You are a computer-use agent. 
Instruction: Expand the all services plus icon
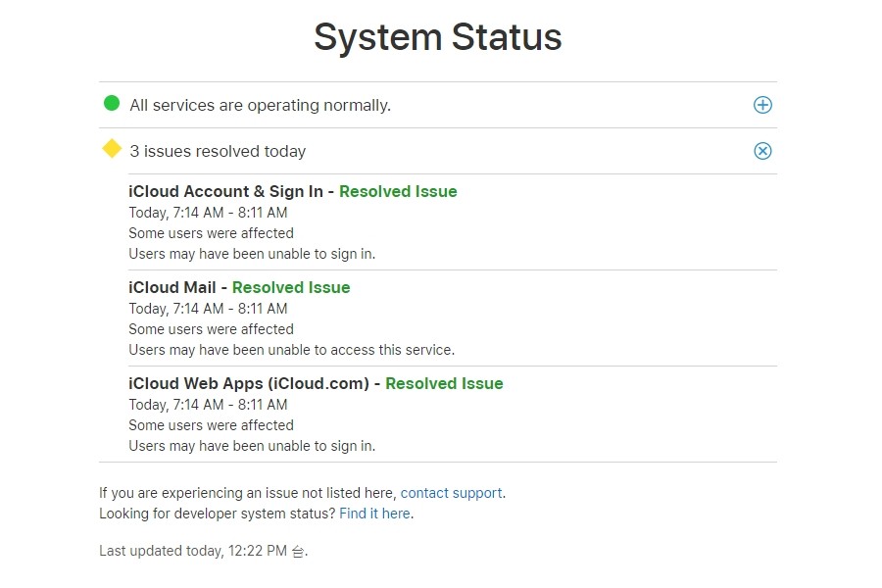[762, 105]
